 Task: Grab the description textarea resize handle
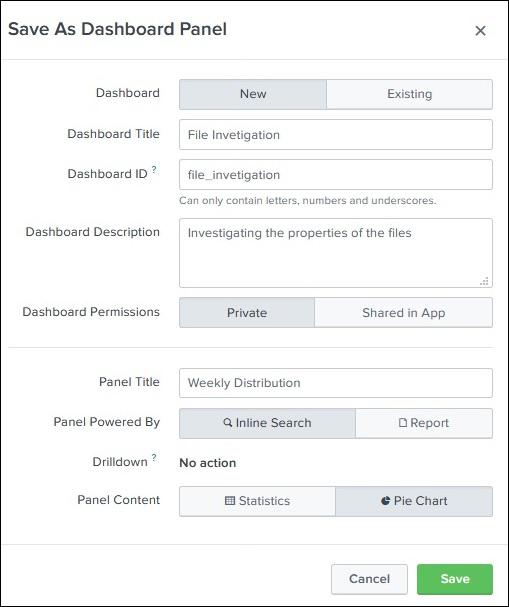(x=484, y=281)
